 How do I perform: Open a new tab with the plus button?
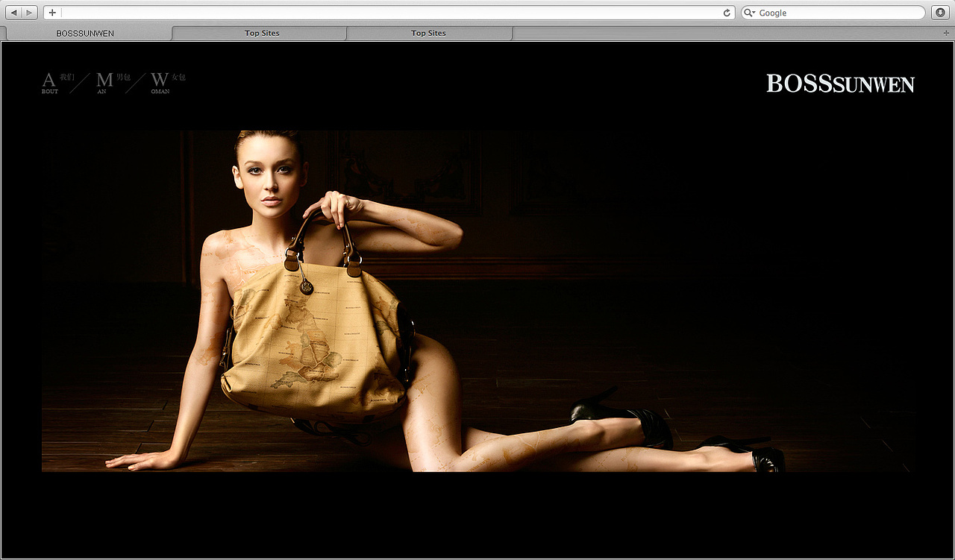946,33
